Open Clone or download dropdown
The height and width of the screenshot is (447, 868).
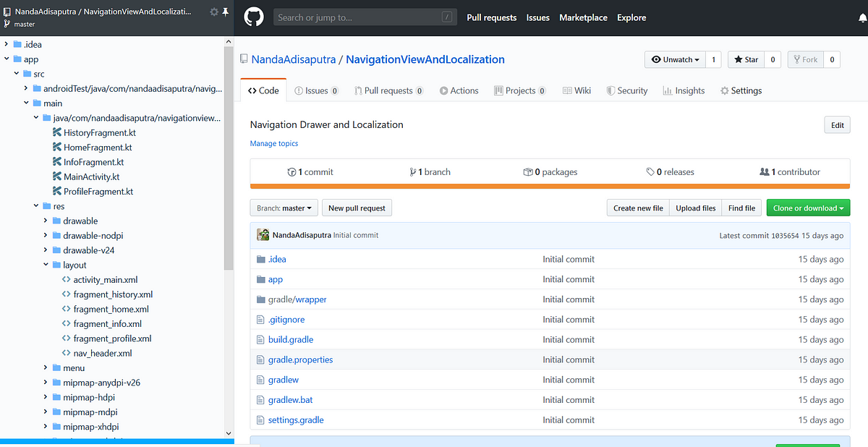[809, 208]
